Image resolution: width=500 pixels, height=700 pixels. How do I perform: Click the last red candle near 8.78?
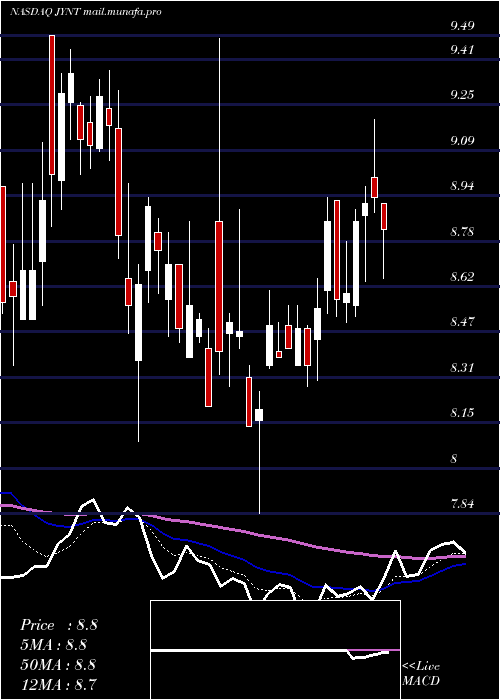(x=383, y=216)
